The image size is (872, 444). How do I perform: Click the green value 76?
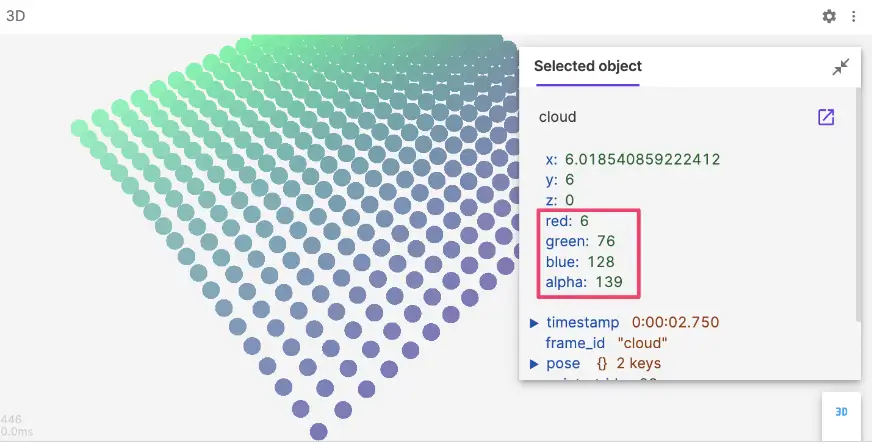605,242
